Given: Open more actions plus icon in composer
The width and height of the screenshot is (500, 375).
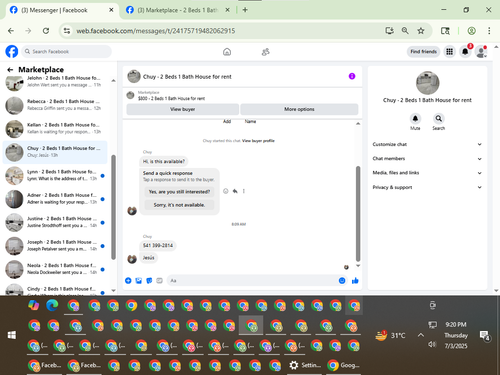Looking at the screenshot, I should (x=128, y=281).
